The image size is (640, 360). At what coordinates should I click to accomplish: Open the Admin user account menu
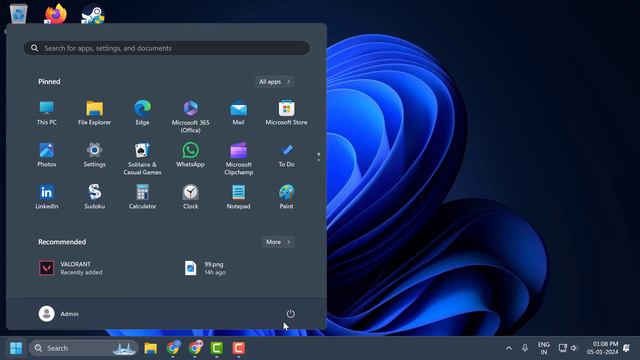[x=58, y=313]
